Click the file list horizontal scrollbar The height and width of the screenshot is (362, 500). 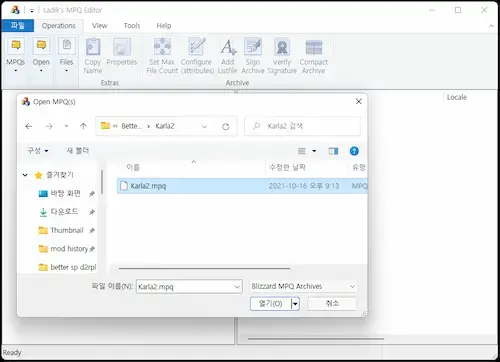(204, 268)
